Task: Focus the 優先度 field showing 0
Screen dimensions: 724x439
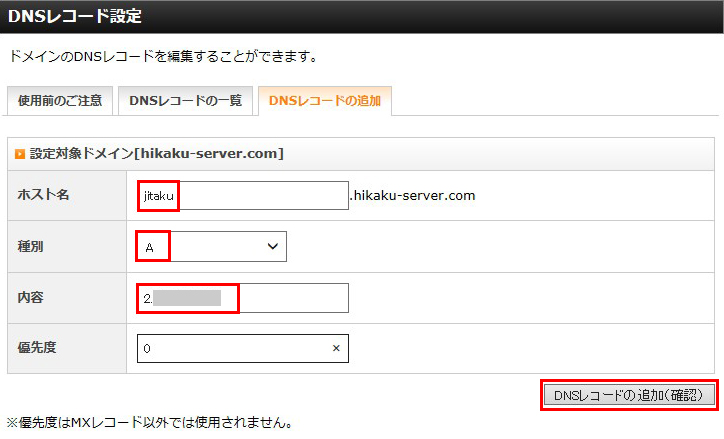Action: pyautogui.click(x=233, y=349)
